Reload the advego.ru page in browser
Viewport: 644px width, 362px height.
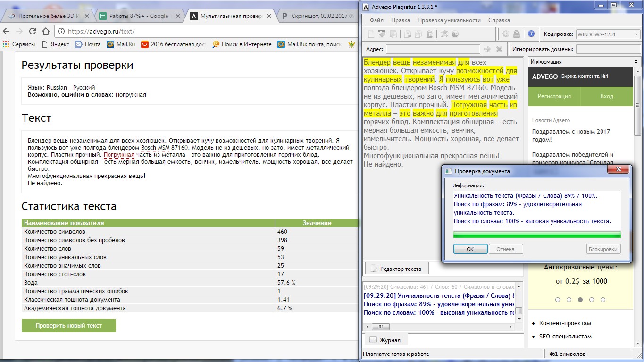click(x=33, y=31)
